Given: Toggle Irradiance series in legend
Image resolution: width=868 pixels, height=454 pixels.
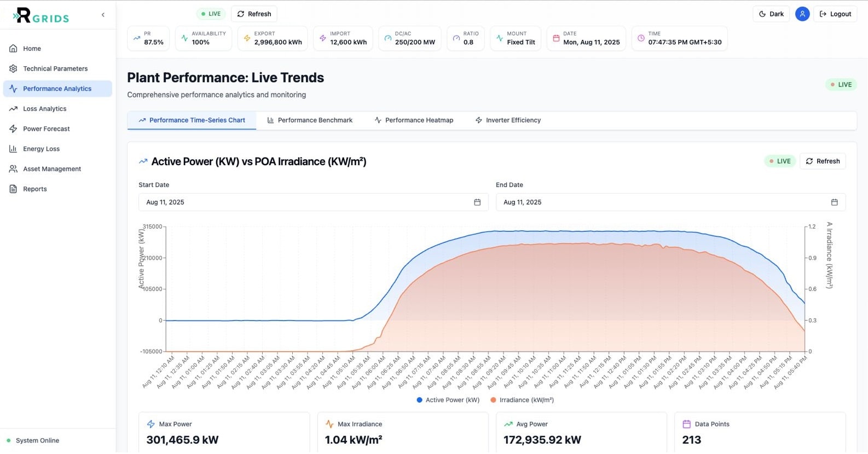Looking at the screenshot, I should click(522, 400).
